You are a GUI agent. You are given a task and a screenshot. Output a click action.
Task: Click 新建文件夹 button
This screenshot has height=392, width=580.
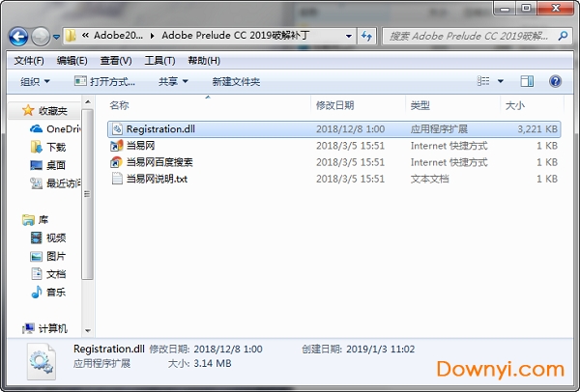pyautogui.click(x=236, y=82)
